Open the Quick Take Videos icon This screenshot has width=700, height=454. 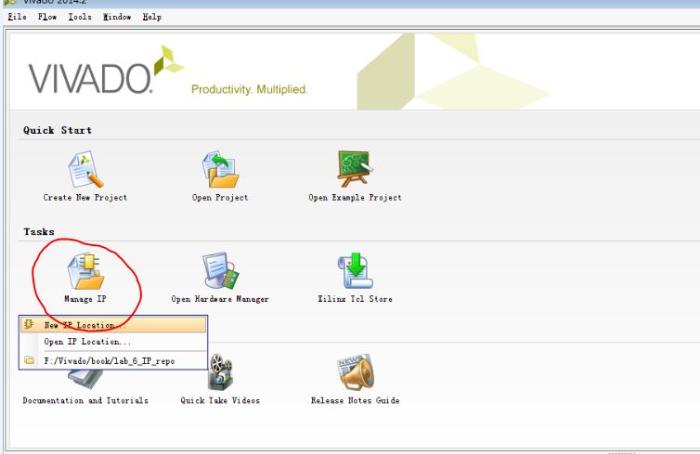pyautogui.click(x=220, y=373)
